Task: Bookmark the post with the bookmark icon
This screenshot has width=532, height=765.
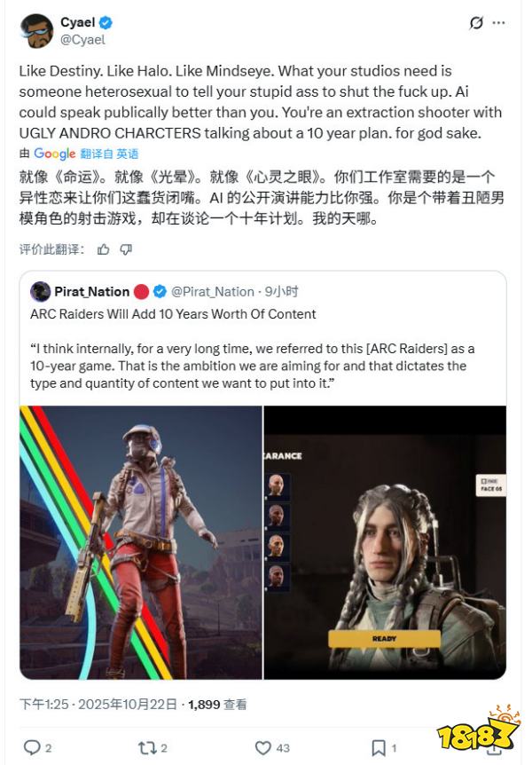Action: pyautogui.click(x=379, y=747)
